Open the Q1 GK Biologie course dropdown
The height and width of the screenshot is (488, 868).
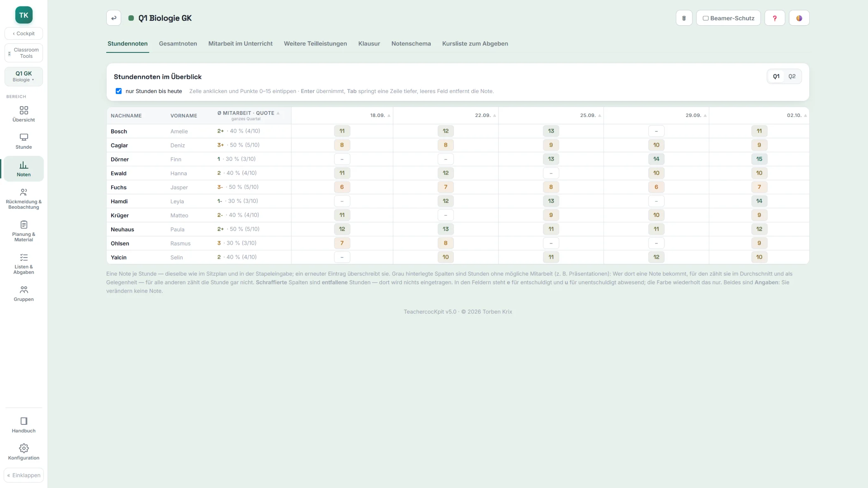[x=24, y=76]
